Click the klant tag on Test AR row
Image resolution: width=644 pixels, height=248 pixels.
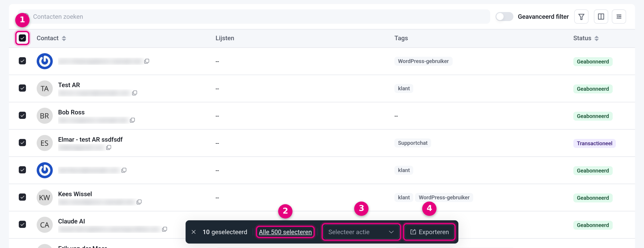click(404, 88)
